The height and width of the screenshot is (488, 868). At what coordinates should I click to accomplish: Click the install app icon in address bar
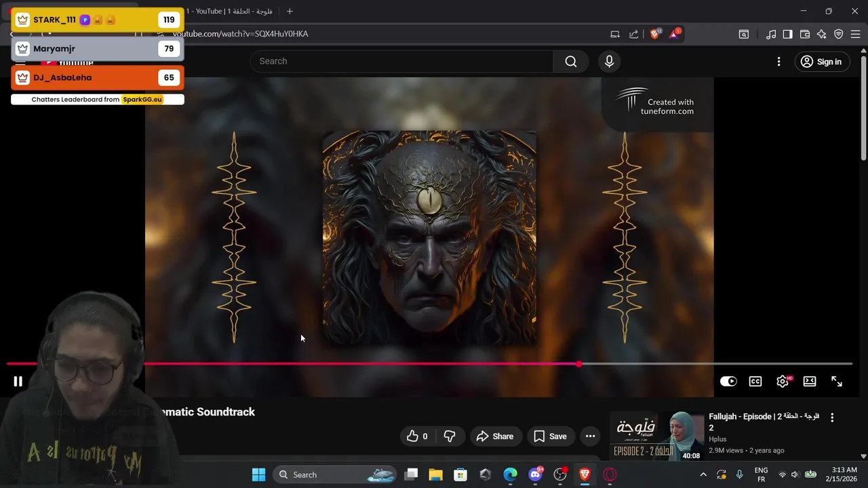tap(615, 34)
